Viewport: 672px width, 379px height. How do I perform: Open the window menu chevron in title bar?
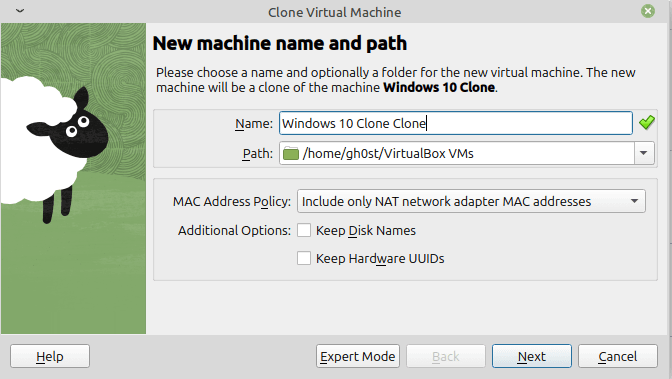[x=20, y=11]
